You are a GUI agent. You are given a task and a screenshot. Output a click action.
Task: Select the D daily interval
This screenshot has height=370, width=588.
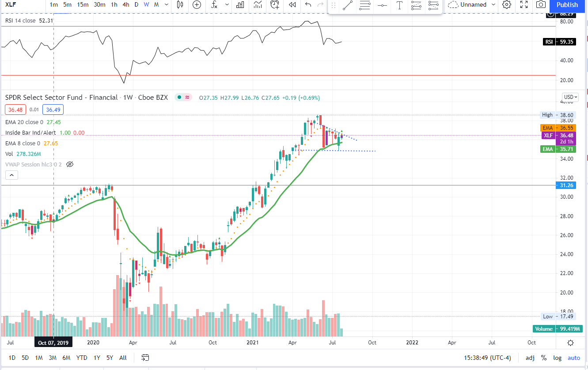[x=137, y=5]
